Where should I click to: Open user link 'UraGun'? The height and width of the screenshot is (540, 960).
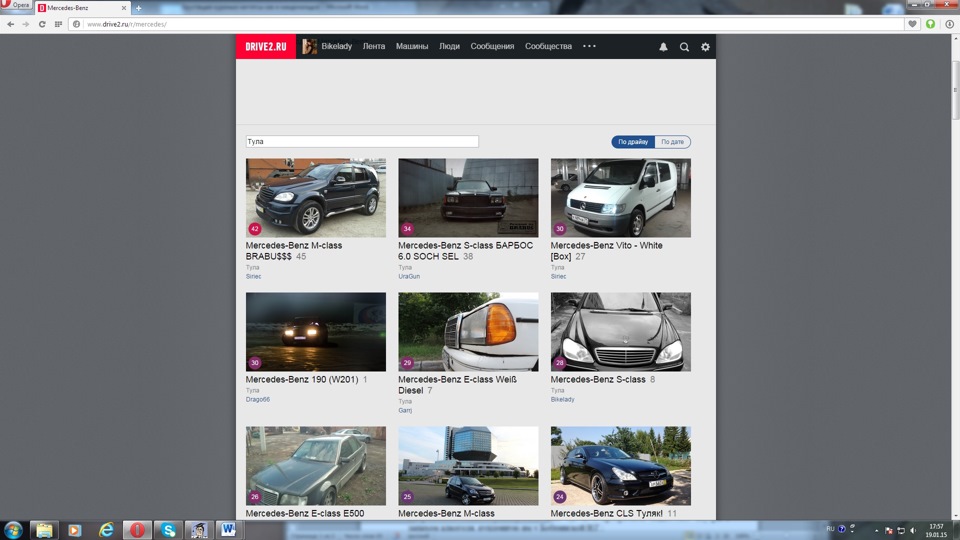click(409, 276)
